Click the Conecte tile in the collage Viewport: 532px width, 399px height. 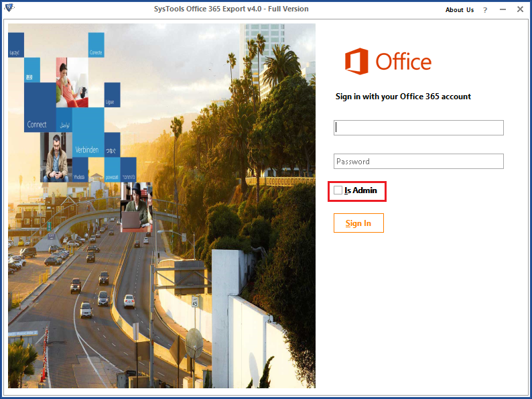96,45
